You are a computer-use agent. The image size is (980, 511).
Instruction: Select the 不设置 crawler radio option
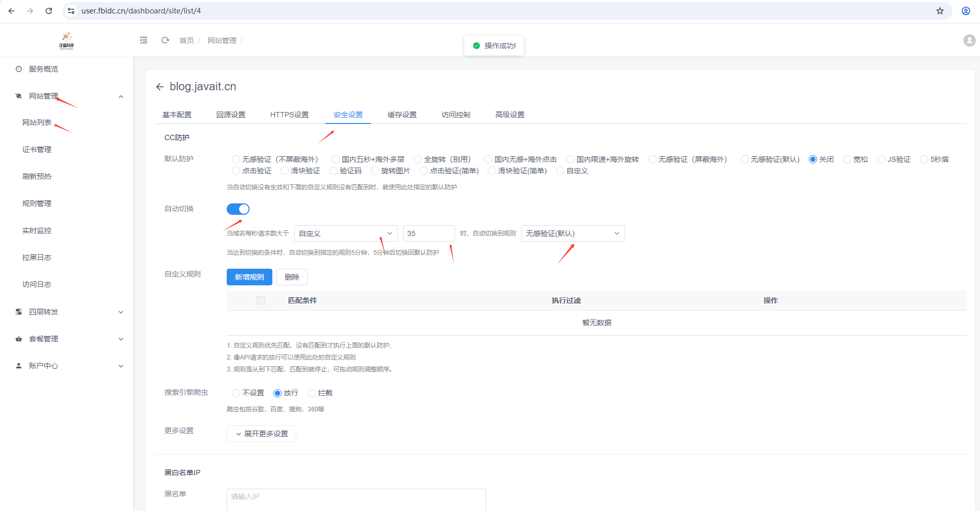(236, 393)
